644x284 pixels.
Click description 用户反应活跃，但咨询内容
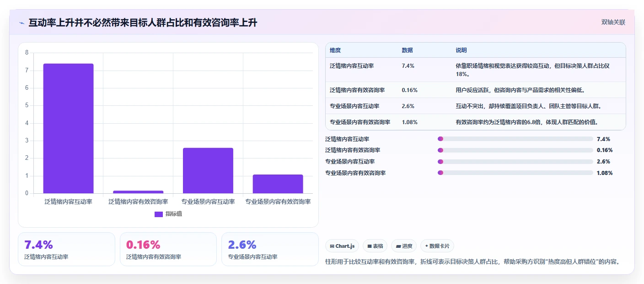(520, 90)
